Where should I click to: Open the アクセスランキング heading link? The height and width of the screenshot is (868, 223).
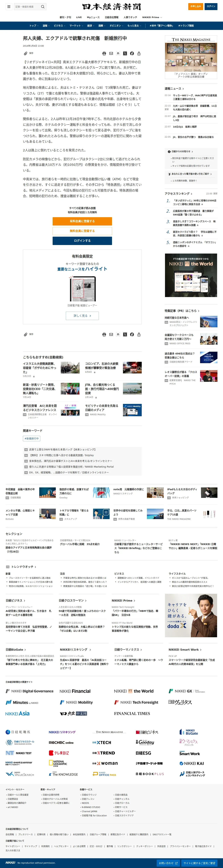coord(178,194)
